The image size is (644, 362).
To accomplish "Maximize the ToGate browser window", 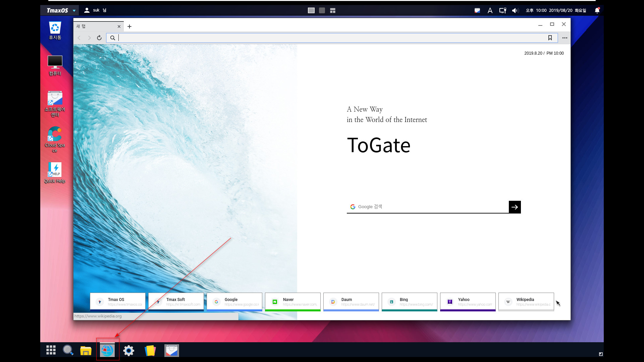I will [x=552, y=24].
